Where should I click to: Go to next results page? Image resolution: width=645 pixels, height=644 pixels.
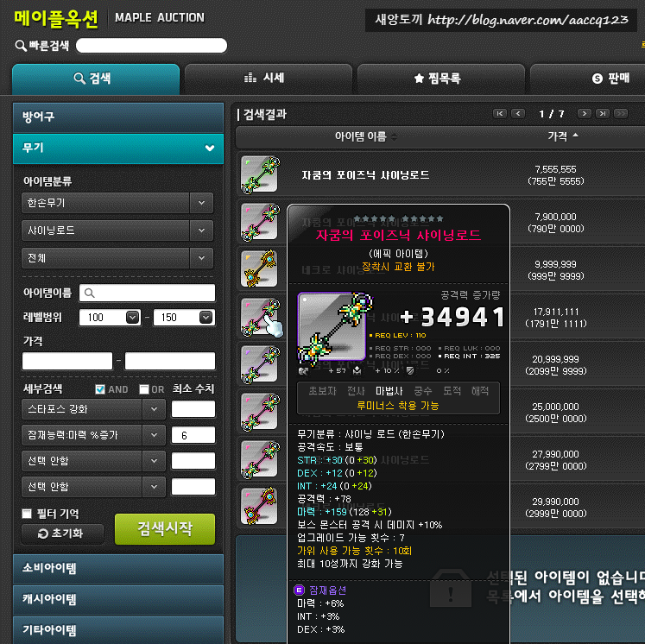pos(584,113)
